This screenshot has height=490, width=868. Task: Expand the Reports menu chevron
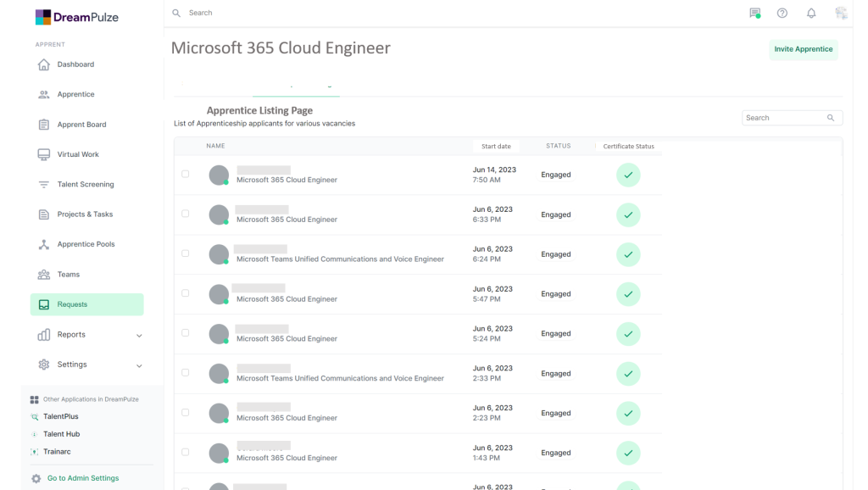(x=139, y=336)
